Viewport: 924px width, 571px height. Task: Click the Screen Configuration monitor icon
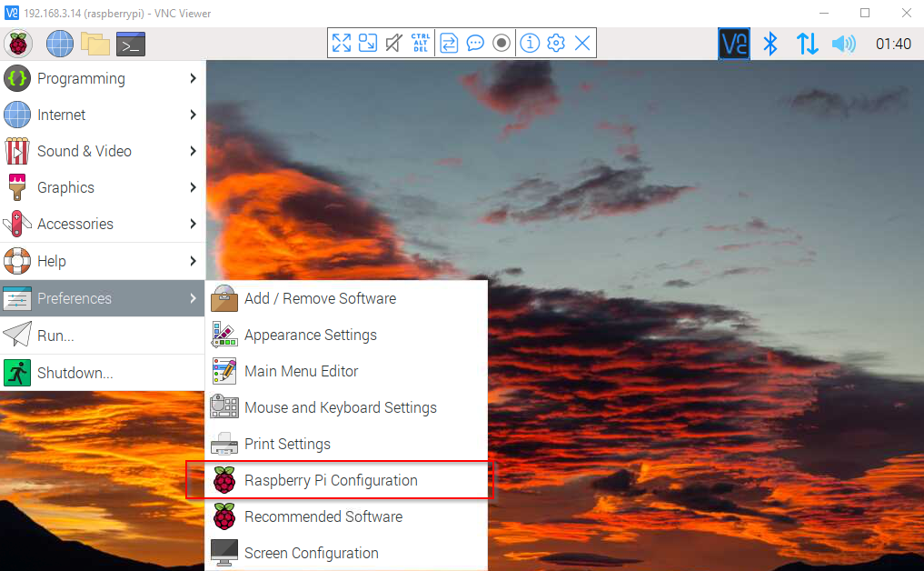tap(224, 553)
